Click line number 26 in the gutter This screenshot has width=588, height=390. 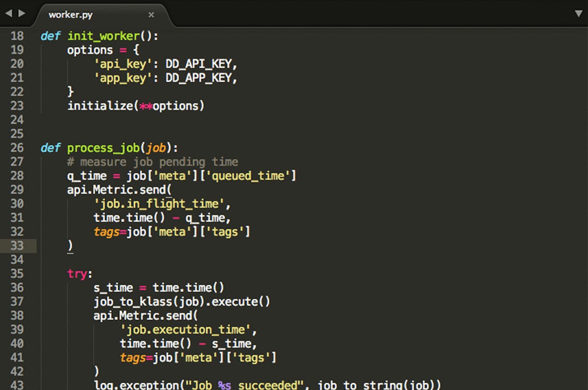[17, 148]
